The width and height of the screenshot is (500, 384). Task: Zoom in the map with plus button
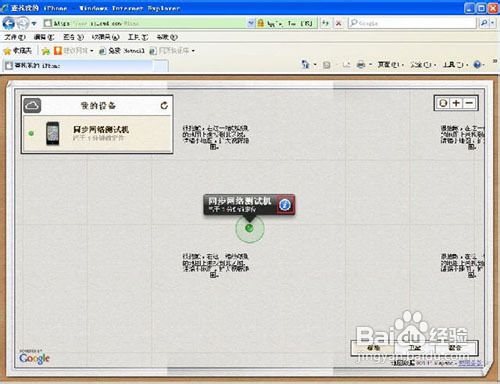(x=456, y=103)
